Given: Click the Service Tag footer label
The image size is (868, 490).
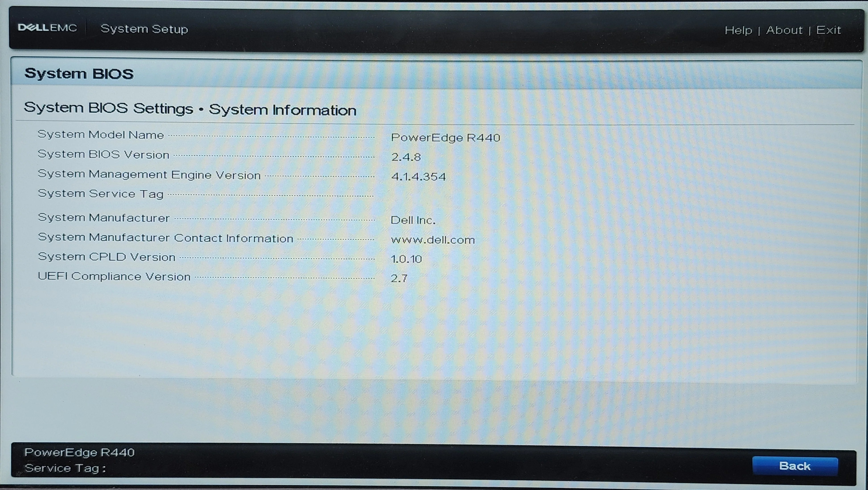Looking at the screenshot, I should [x=65, y=468].
